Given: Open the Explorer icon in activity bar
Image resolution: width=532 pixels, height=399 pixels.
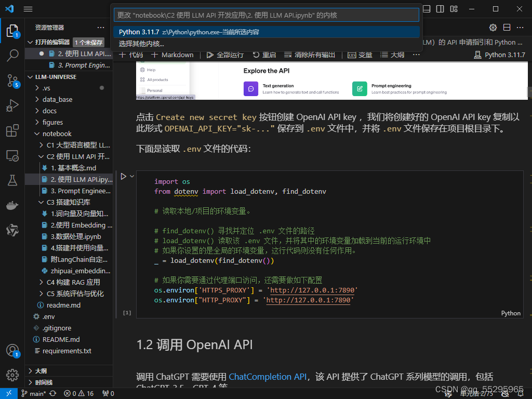Looking at the screenshot, I should [12, 31].
